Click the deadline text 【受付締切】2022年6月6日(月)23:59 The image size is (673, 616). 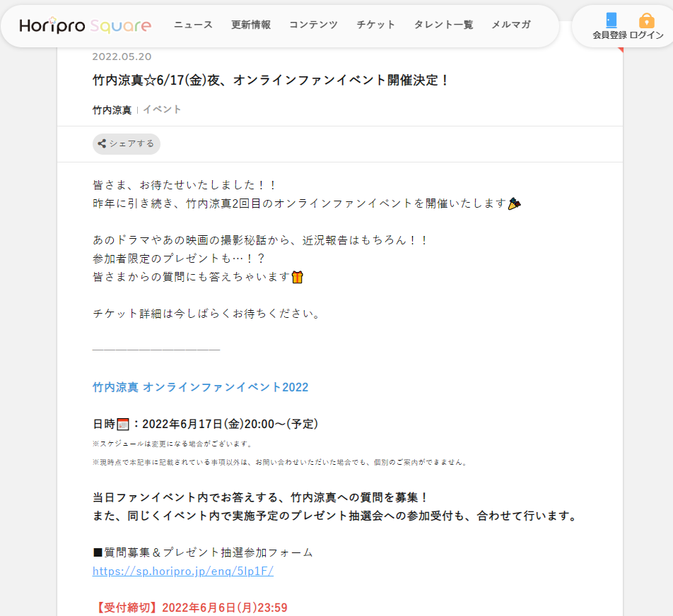pos(190,608)
